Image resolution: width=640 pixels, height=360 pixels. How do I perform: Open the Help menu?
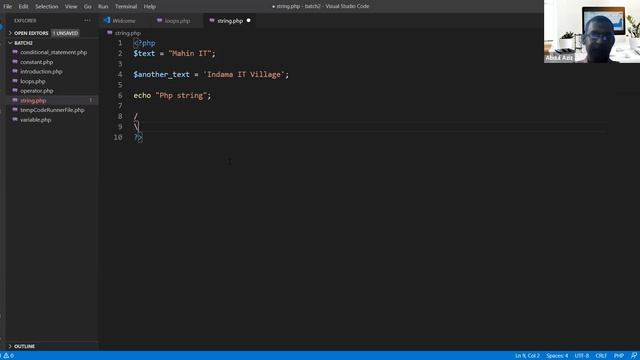[x=150, y=7]
